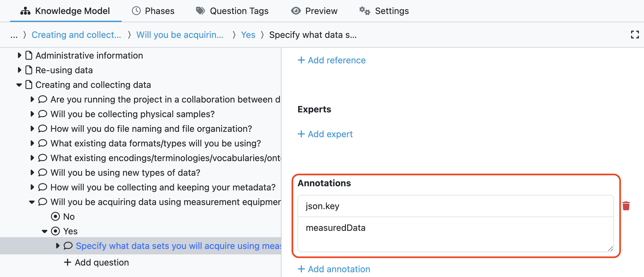Select 'Creating and collecting data' chapter
The image size is (644, 277).
(93, 85)
